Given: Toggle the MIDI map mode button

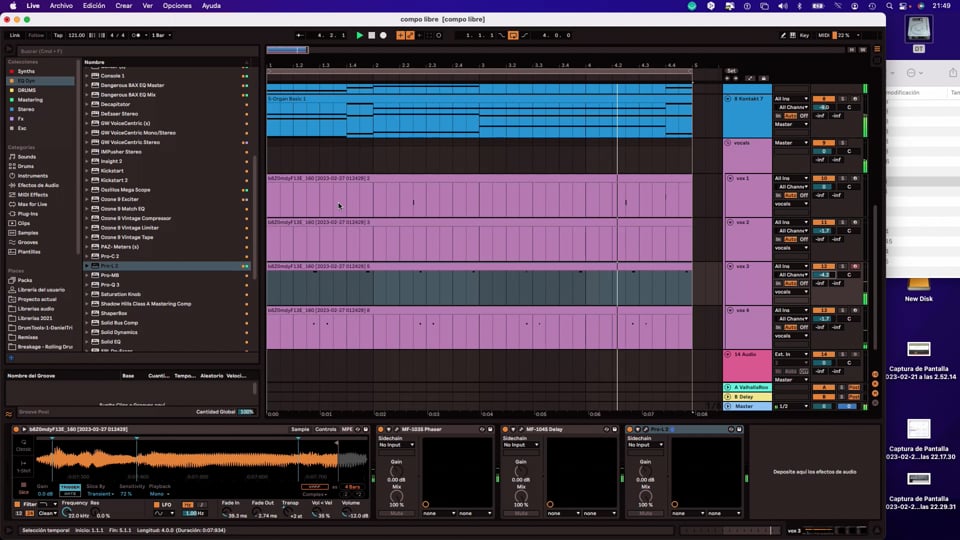Looking at the screenshot, I should (823, 36).
